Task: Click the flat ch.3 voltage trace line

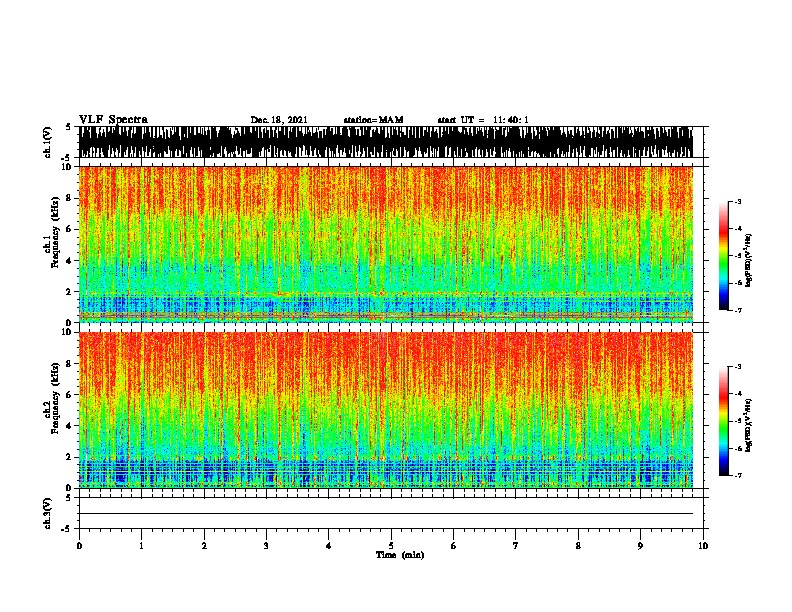Action: 385,514
